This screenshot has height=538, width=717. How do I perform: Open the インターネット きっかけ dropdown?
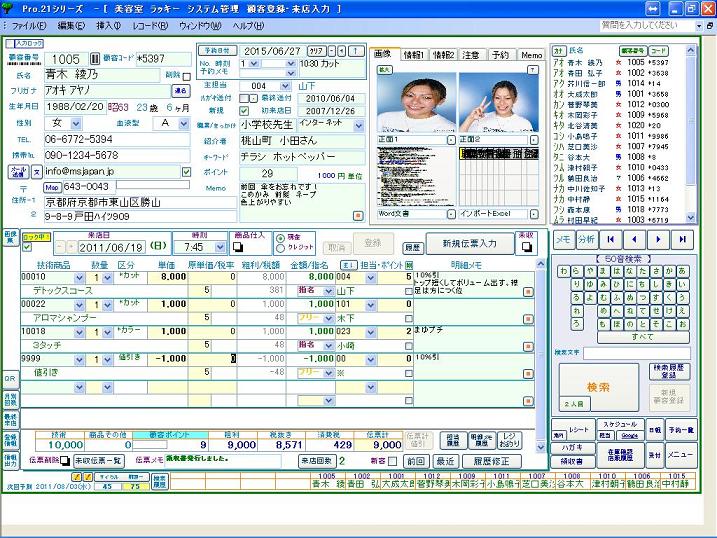coord(359,125)
